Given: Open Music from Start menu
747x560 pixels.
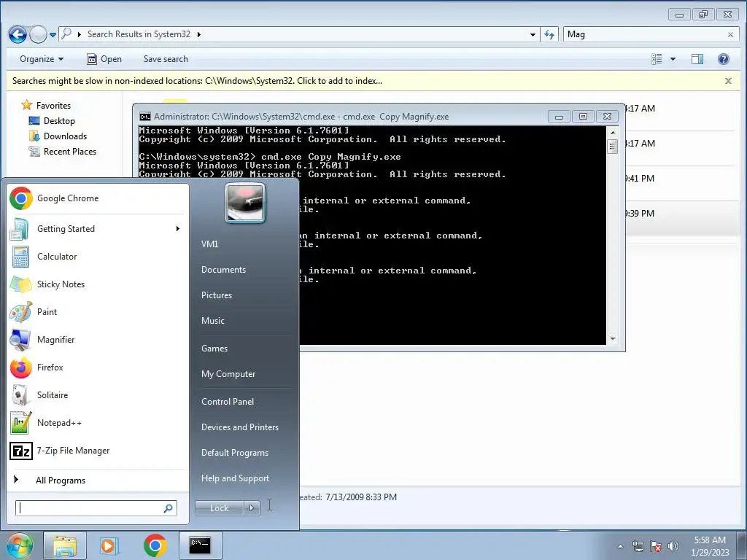Looking at the screenshot, I should point(212,321).
